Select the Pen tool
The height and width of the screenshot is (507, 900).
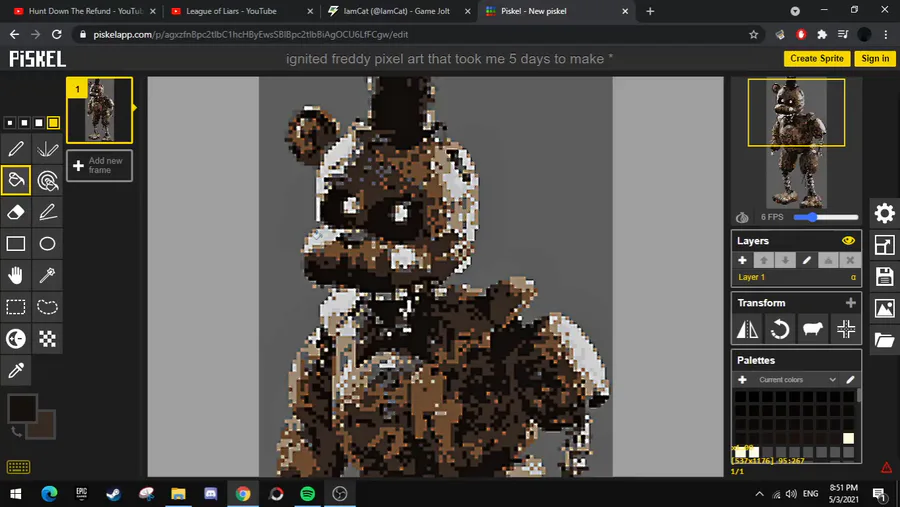pyautogui.click(x=15, y=149)
